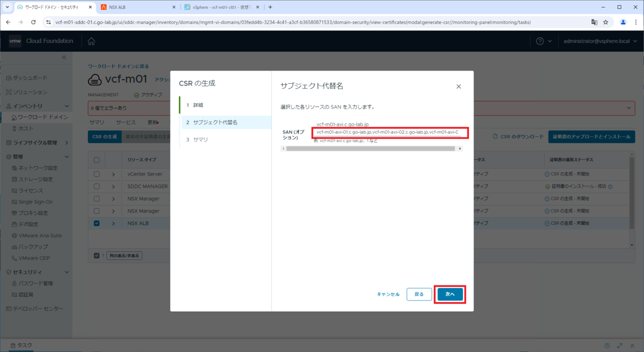Click 証明書のアップロードとインストール button
644x352 pixels.
(x=591, y=137)
